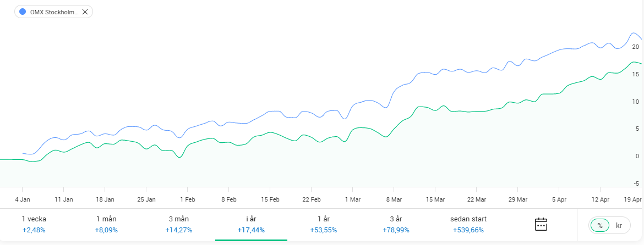Click the 1 Mar date label
This screenshot has height=245, width=644.
point(353,199)
